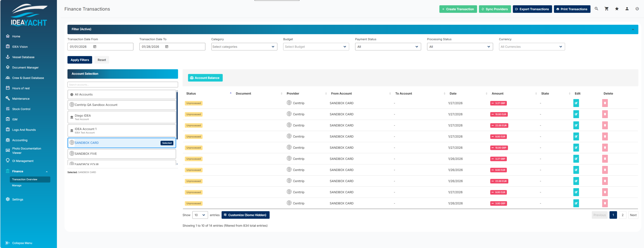The width and height of the screenshot is (644, 248).
Task: Open the shopping cart icon
Action: [x=607, y=9]
